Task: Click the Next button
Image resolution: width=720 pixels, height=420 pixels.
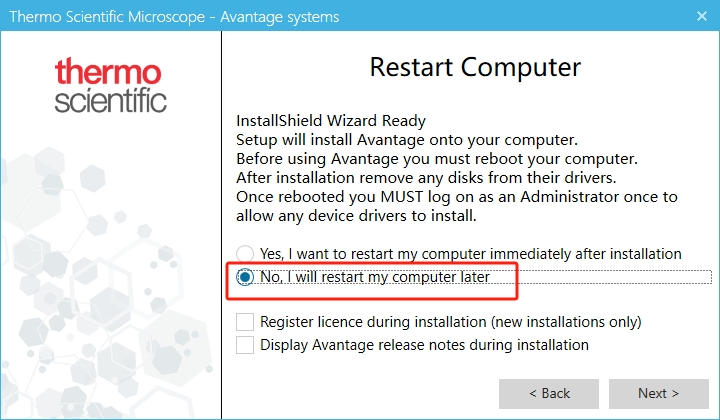Action: [659, 393]
